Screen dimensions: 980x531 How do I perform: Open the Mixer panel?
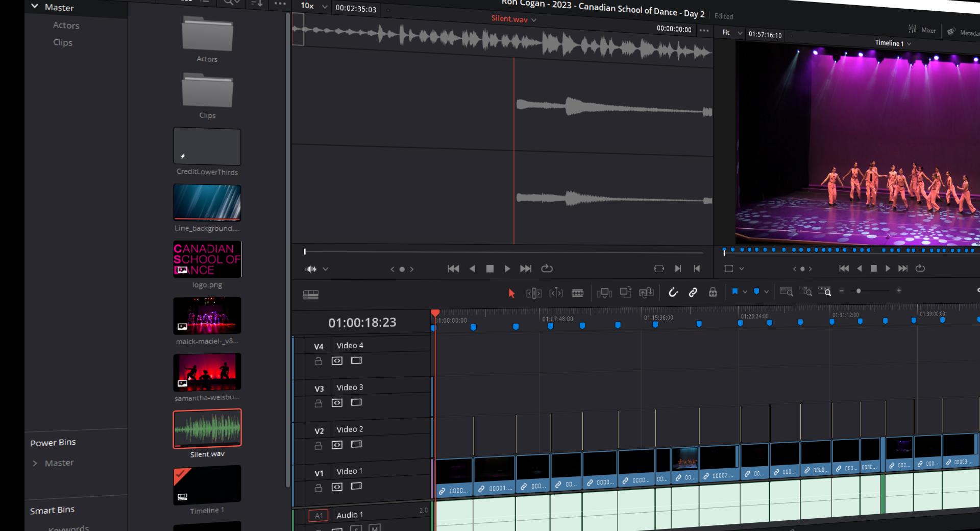click(x=922, y=30)
